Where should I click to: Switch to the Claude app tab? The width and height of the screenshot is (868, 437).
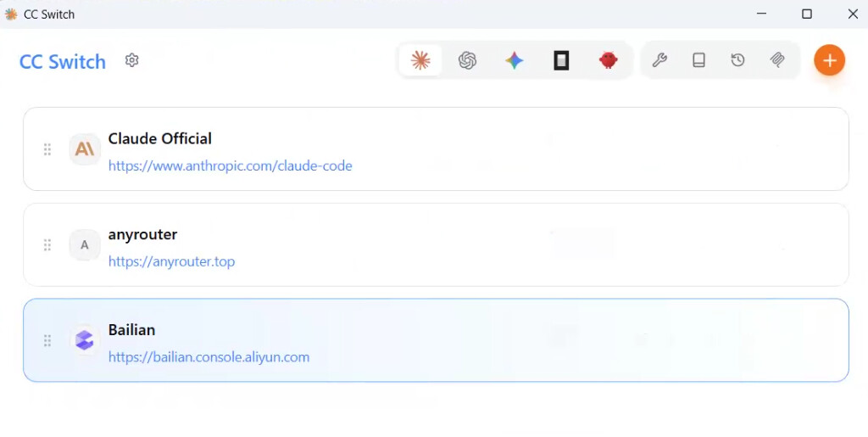click(x=420, y=59)
